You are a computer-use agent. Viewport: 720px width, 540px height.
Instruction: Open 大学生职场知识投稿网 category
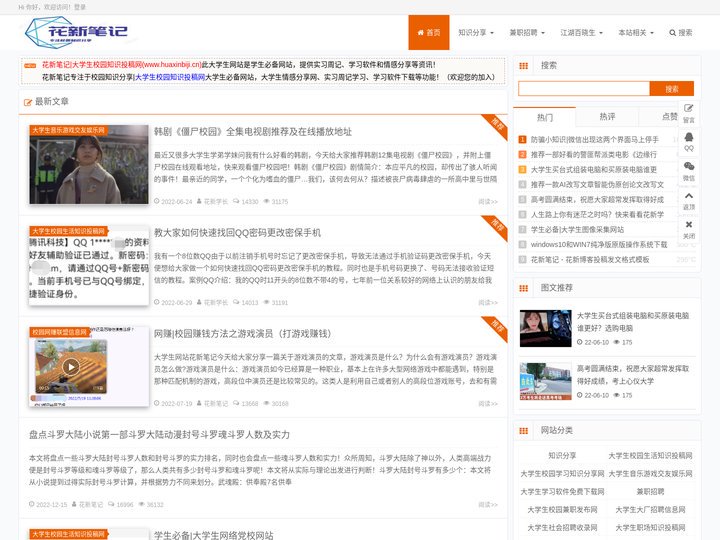pyautogui.click(x=650, y=528)
